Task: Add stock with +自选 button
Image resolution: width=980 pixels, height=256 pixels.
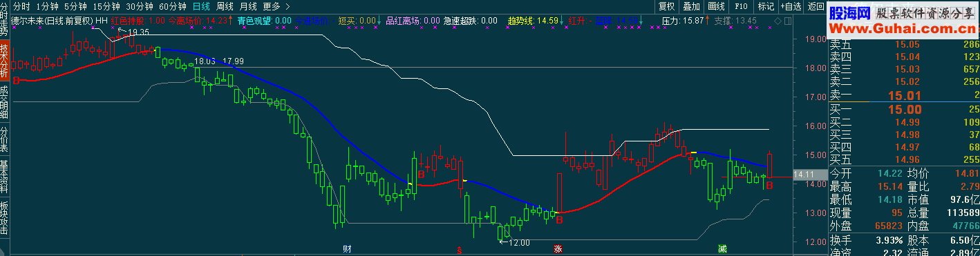Action: coord(790,6)
